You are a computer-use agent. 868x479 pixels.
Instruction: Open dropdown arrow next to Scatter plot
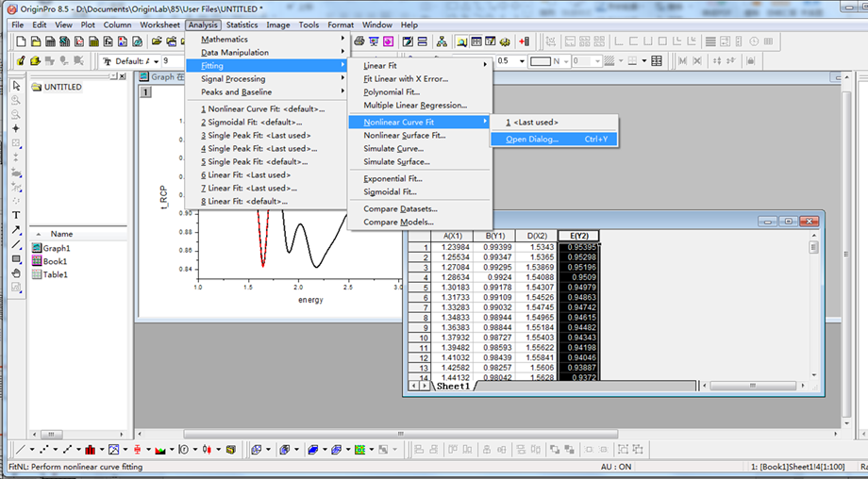[56, 450]
